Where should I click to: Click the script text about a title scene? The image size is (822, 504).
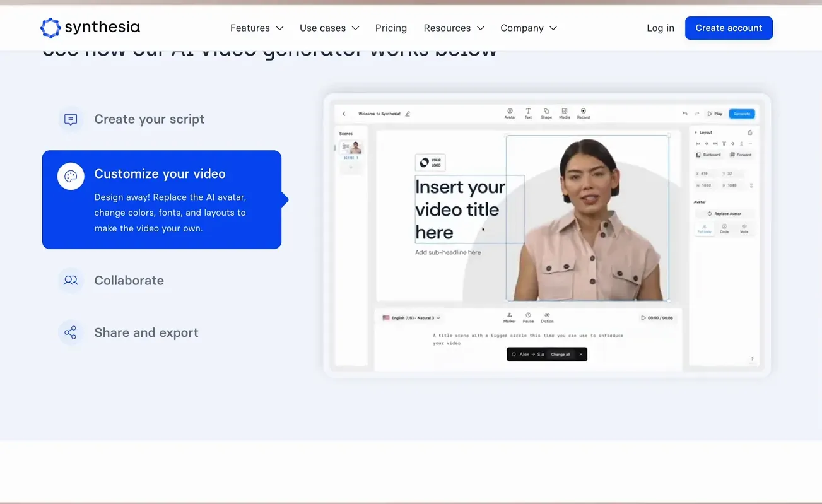pos(528,339)
